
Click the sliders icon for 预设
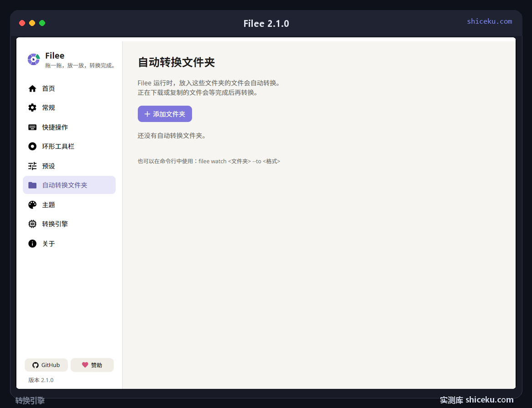click(32, 166)
